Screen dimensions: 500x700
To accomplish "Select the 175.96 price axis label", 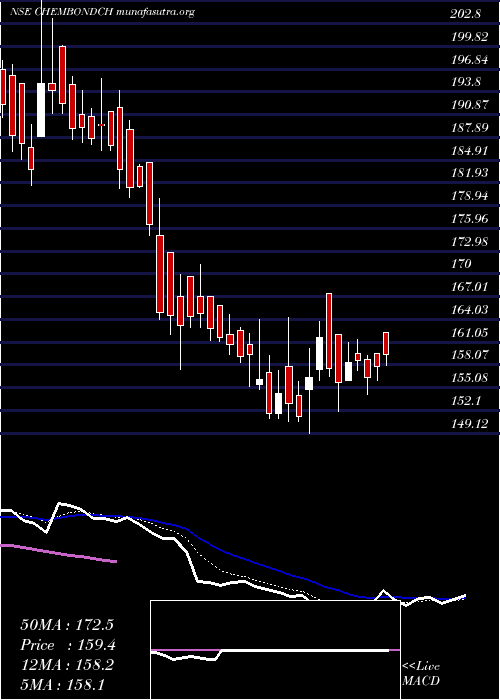I will pyautogui.click(x=469, y=218).
